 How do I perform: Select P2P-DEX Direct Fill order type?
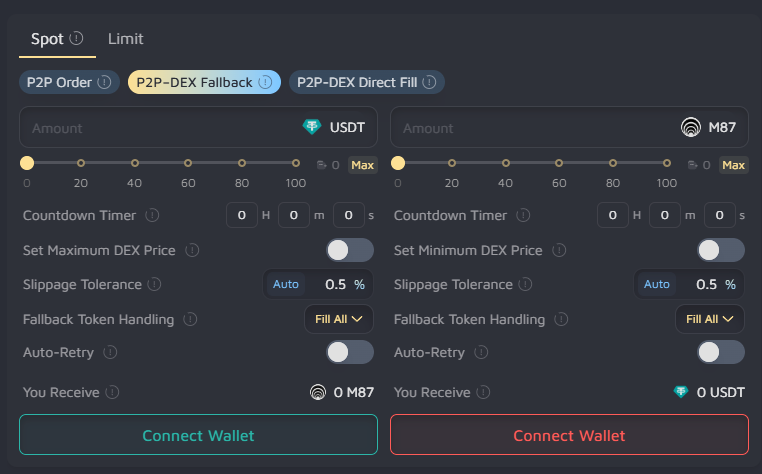366,82
